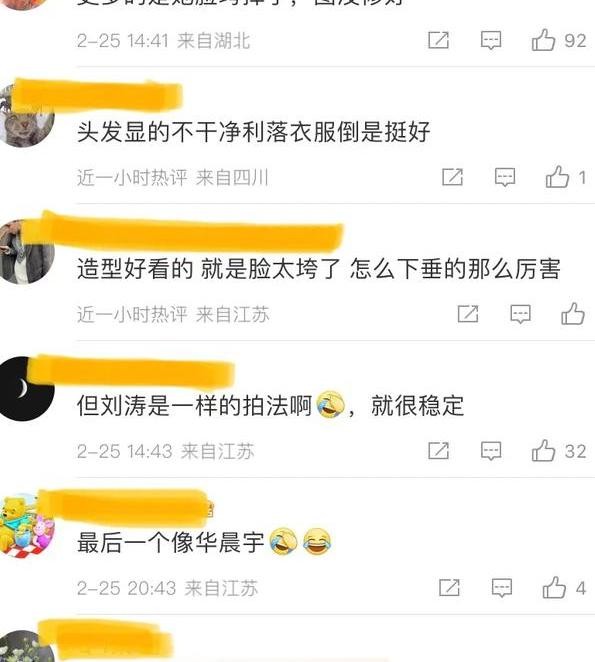The width and height of the screenshot is (595, 662).
Task: Like the comment with 92 likes
Action: (543, 40)
